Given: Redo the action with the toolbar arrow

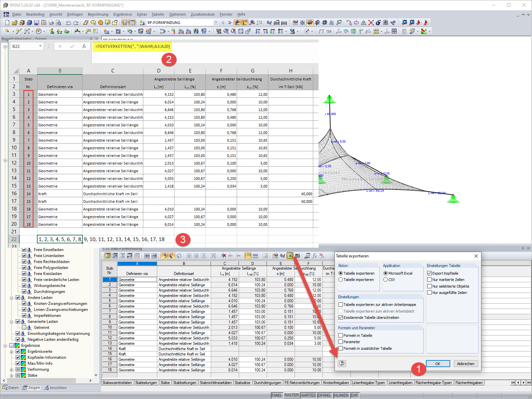Looking at the screenshot, I should click(x=76, y=23).
